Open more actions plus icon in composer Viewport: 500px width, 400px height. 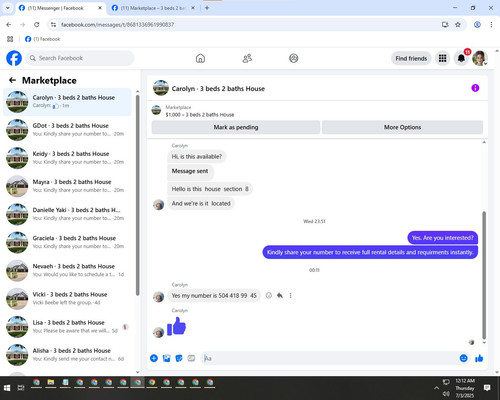pyautogui.click(x=154, y=358)
